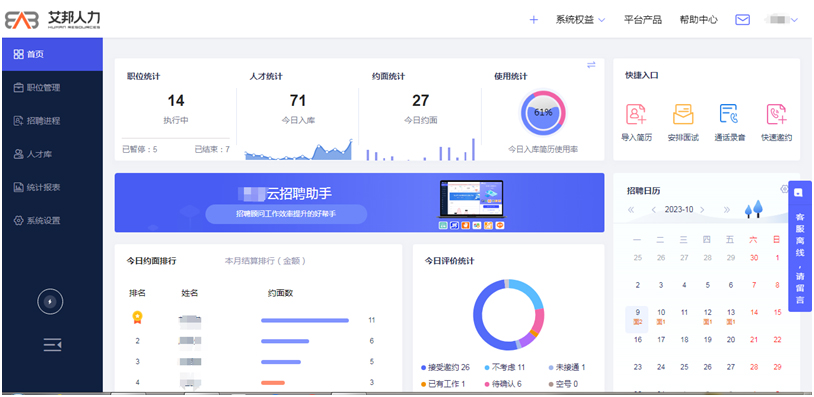The image size is (814, 397).
Task: Click 招聘顾问工作效率提升的好帮手 pill button
Action: click(286, 214)
